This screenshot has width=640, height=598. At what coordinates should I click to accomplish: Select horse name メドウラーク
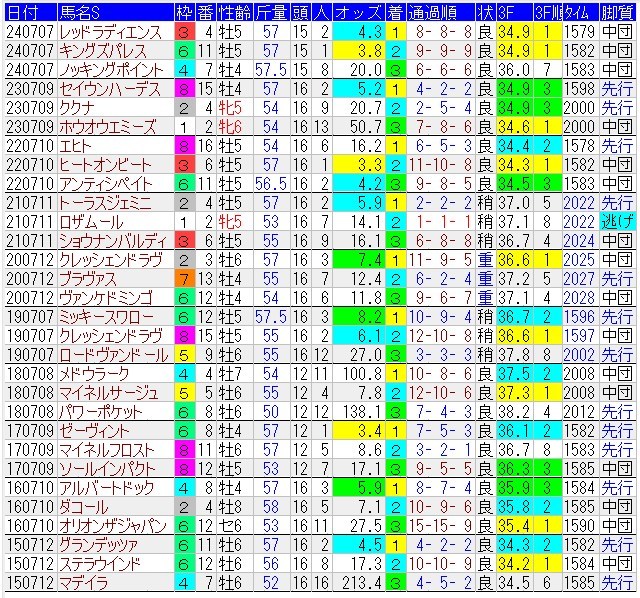point(94,374)
